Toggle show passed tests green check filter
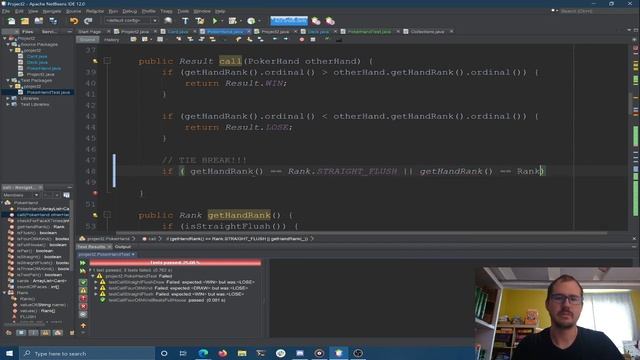 tap(83, 282)
